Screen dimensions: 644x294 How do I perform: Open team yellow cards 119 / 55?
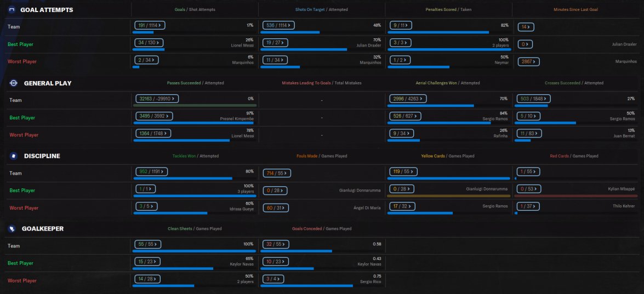pyautogui.click(x=404, y=171)
